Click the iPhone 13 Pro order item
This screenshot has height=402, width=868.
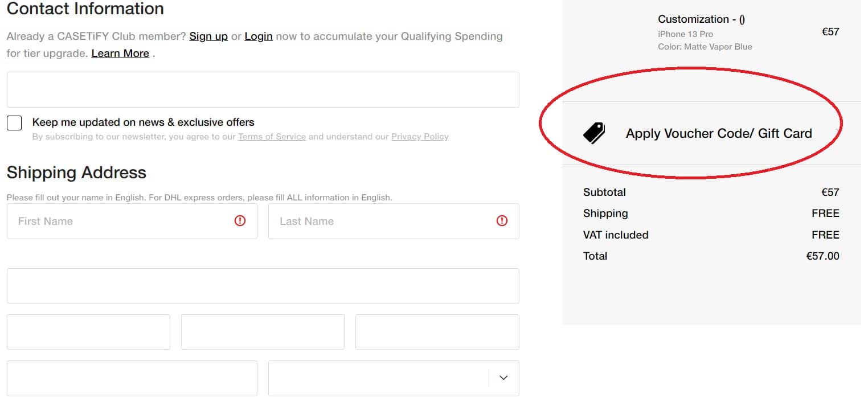click(x=685, y=34)
